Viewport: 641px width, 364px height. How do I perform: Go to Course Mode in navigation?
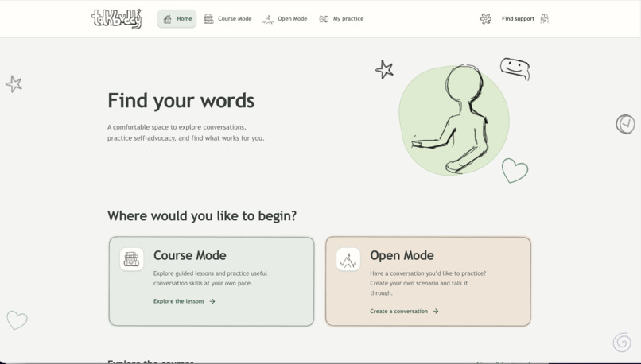(x=227, y=19)
